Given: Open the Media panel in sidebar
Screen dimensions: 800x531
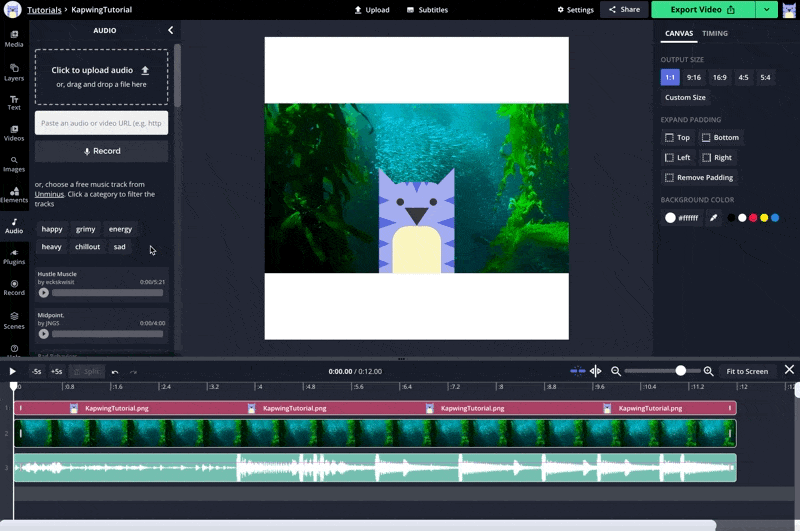Looking at the screenshot, I should [x=14, y=40].
